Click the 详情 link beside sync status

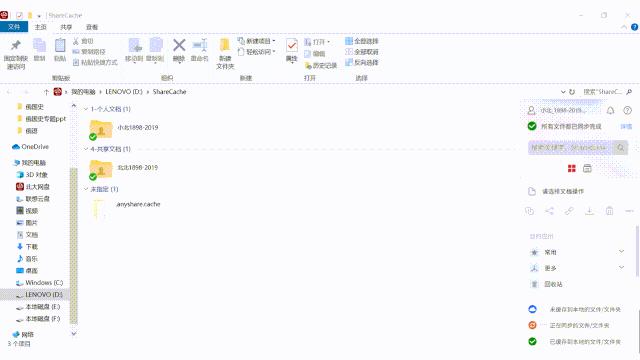click(x=626, y=127)
